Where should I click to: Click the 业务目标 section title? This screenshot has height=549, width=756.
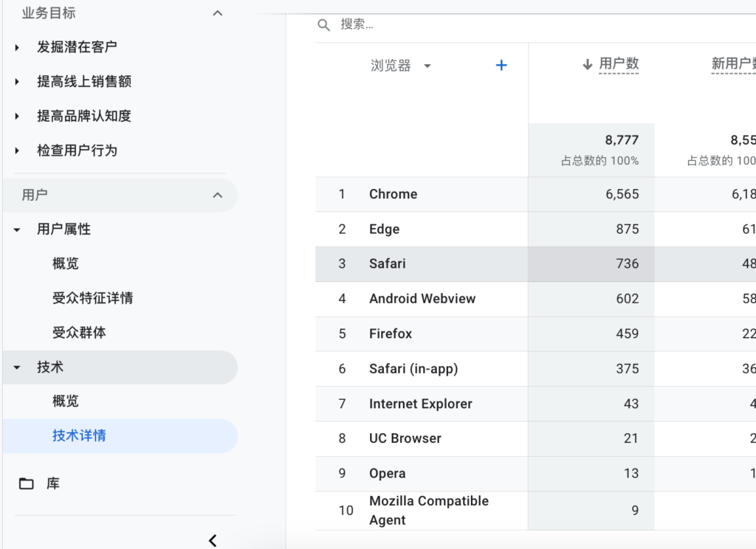pos(49,13)
